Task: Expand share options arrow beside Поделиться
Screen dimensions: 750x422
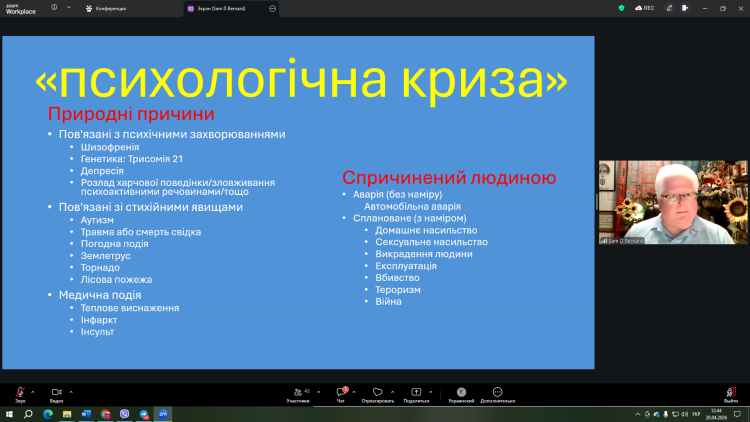Action: coord(432,391)
